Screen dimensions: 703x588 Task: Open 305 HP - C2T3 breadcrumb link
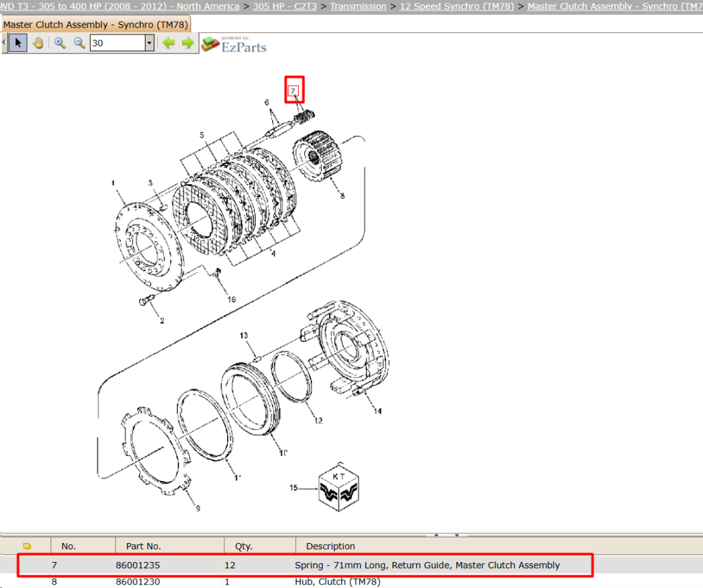coord(285,6)
